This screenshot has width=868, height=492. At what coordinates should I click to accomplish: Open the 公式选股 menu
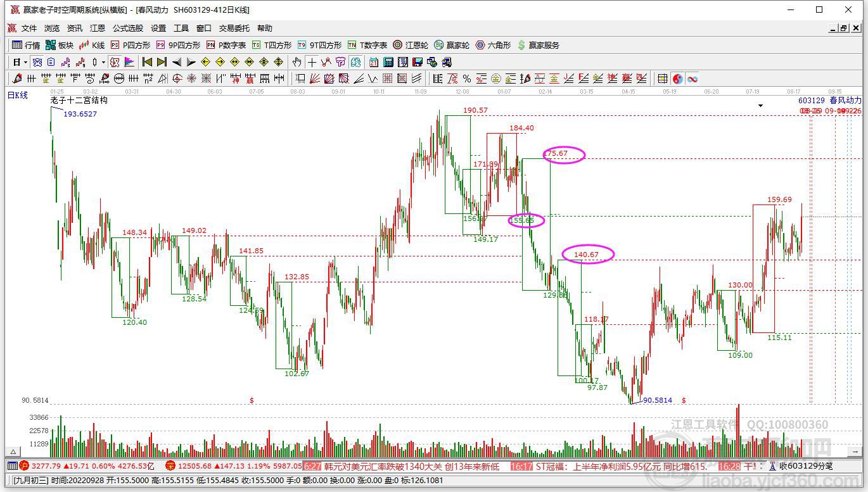[128, 28]
